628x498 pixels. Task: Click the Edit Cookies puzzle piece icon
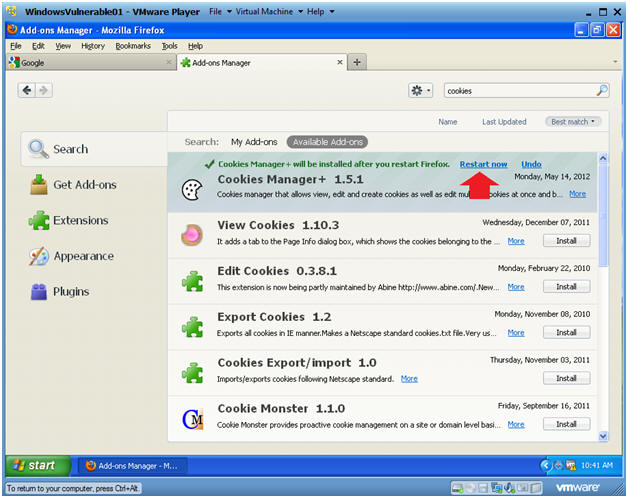point(192,281)
